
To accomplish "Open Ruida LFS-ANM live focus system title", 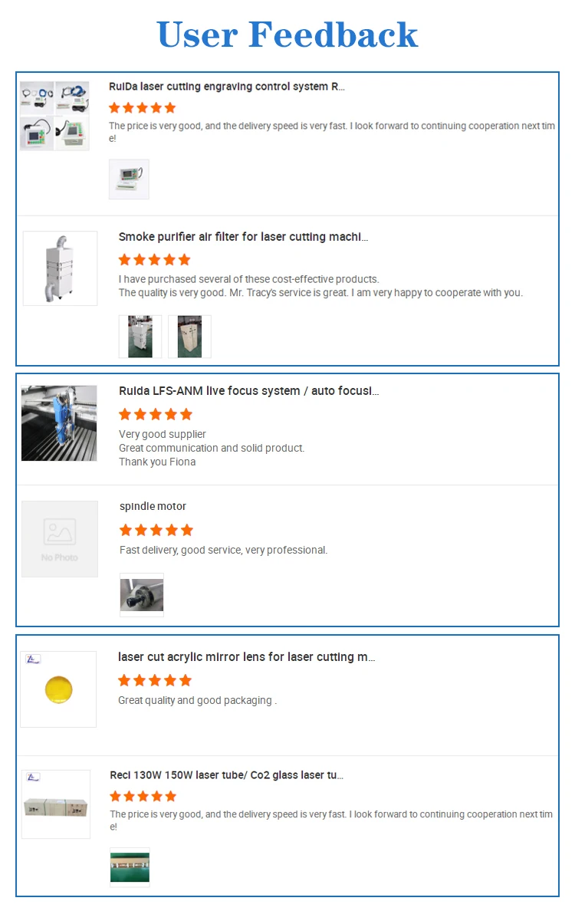I will [x=248, y=391].
